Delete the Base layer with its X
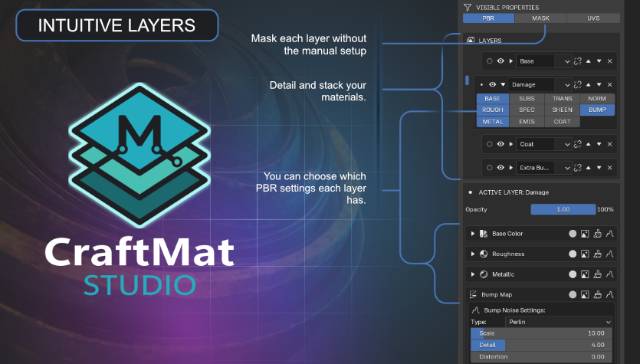640x364 pixels. [610, 61]
